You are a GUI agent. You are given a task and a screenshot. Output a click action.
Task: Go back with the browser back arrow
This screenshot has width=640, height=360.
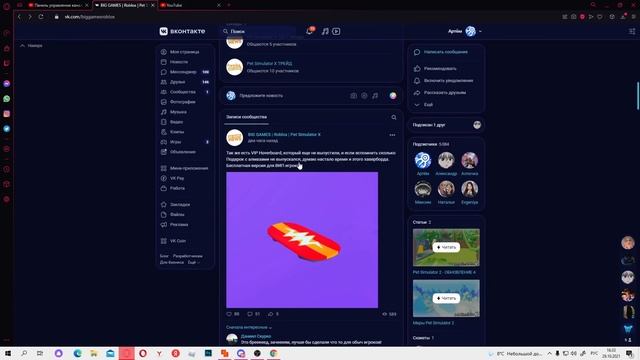tap(19, 17)
